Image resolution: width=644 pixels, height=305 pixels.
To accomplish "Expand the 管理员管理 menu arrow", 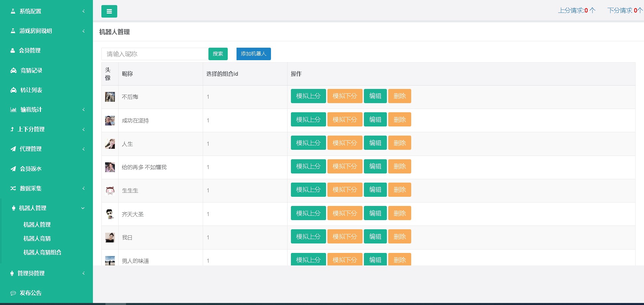I will (x=83, y=273).
